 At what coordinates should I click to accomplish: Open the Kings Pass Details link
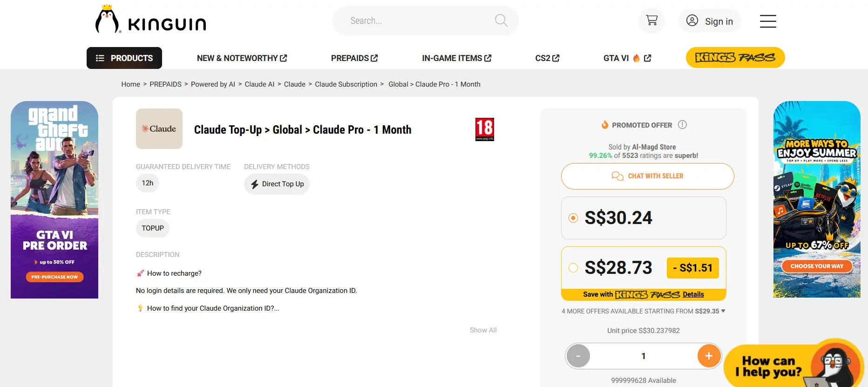(x=693, y=294)
